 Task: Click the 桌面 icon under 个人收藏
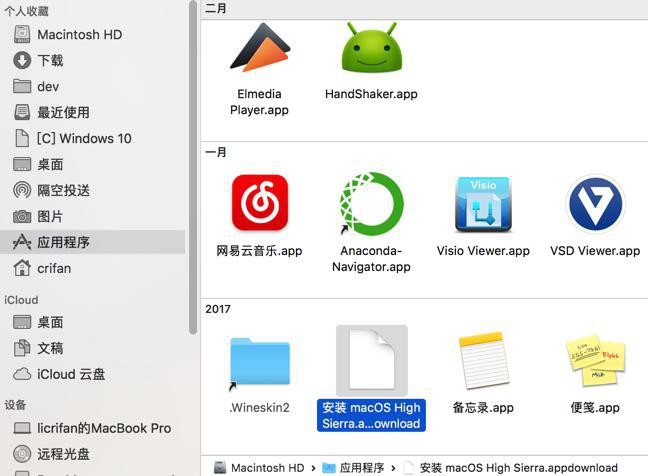pyautogui.click(x=22, y=164)
